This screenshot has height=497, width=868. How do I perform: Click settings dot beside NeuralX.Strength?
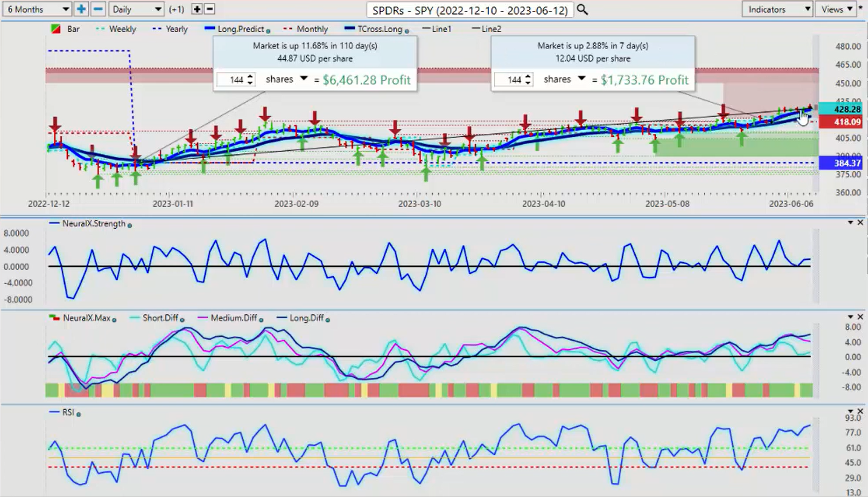[130, 225]
